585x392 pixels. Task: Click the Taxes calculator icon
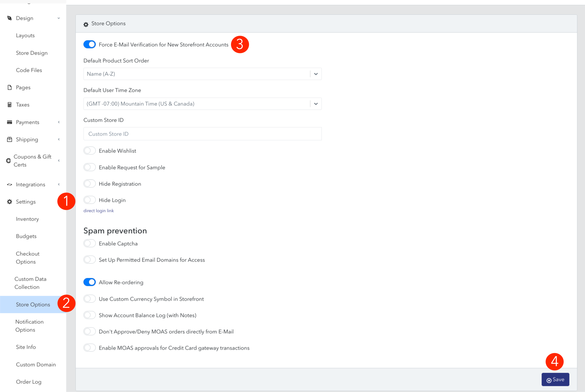[9, 105]
